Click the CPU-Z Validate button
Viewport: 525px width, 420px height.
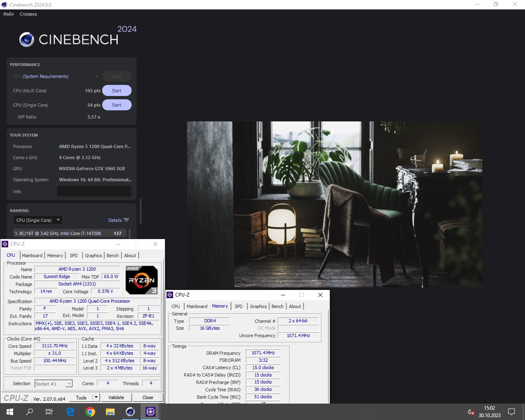coord(116,397)
